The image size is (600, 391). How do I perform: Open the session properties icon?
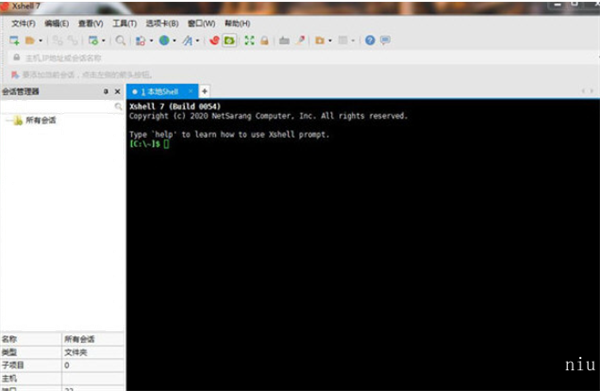[93, 40]
